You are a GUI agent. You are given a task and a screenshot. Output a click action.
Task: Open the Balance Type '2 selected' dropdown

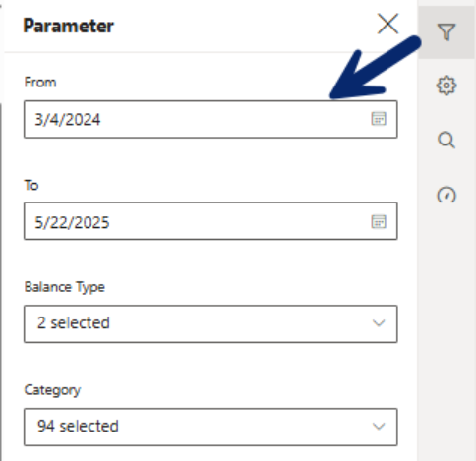coord(210,324)
